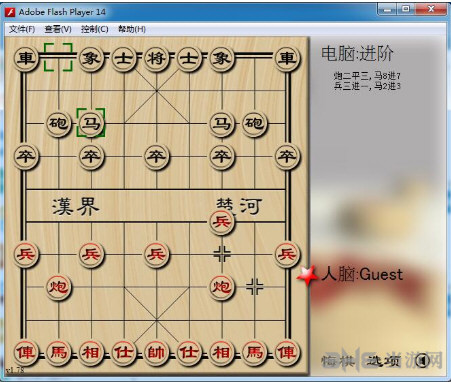Open the 查看(V) menu
The image size is (451, 382).
point(58,29)
